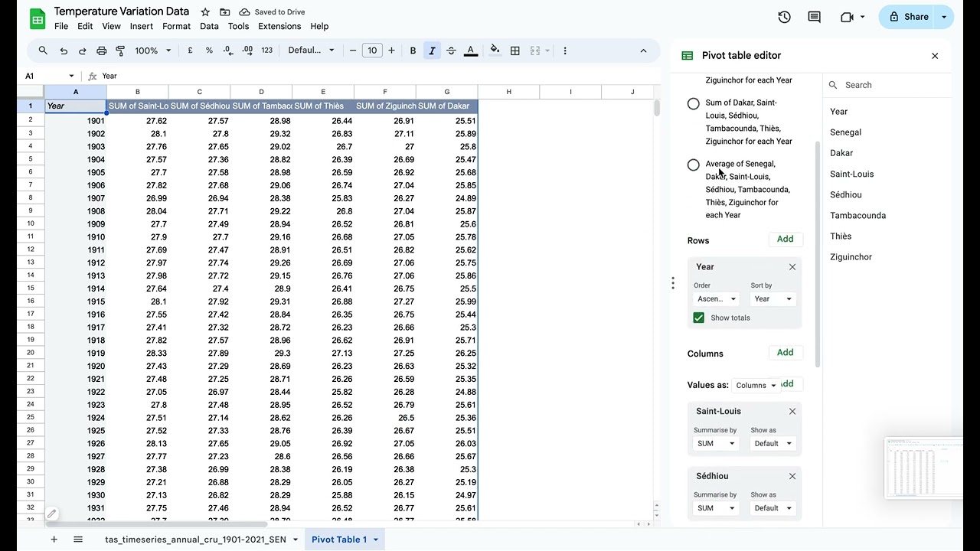This screenshot has height=551, width=980.
Task: Open the File menu
Action: 61,26
